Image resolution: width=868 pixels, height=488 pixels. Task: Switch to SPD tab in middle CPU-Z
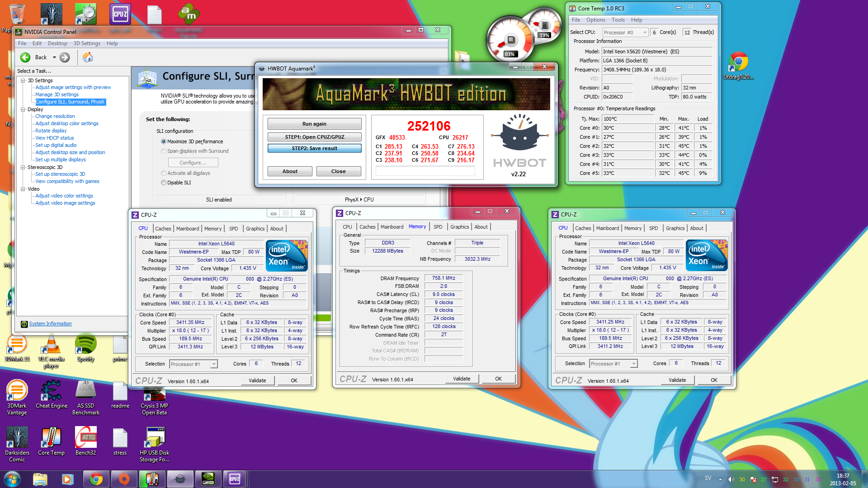pos(438,227)
